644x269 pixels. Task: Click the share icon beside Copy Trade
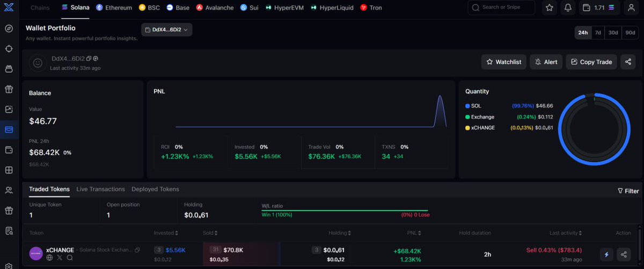(628, 62)
